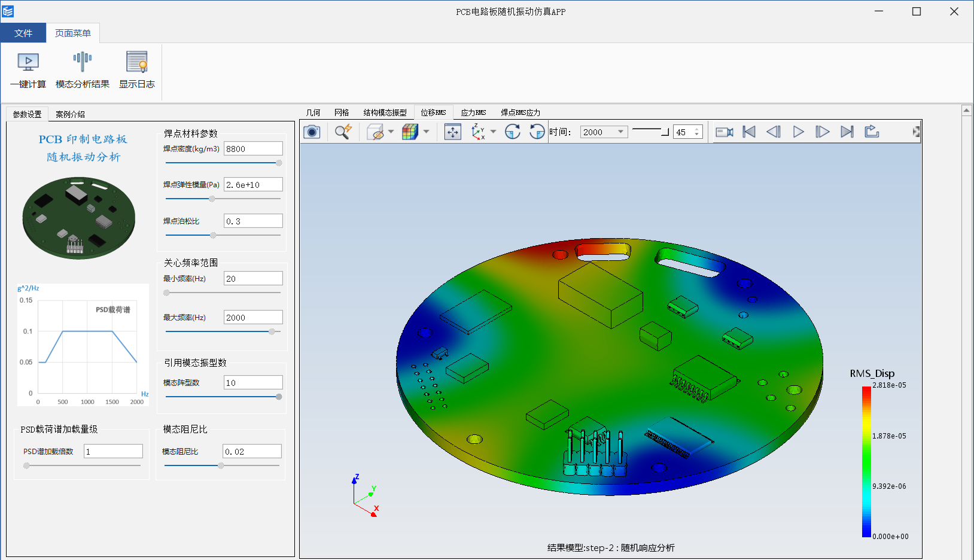Take a viewport screenshot with camera icon
This screenshot has width=974, height=560.
312,132
